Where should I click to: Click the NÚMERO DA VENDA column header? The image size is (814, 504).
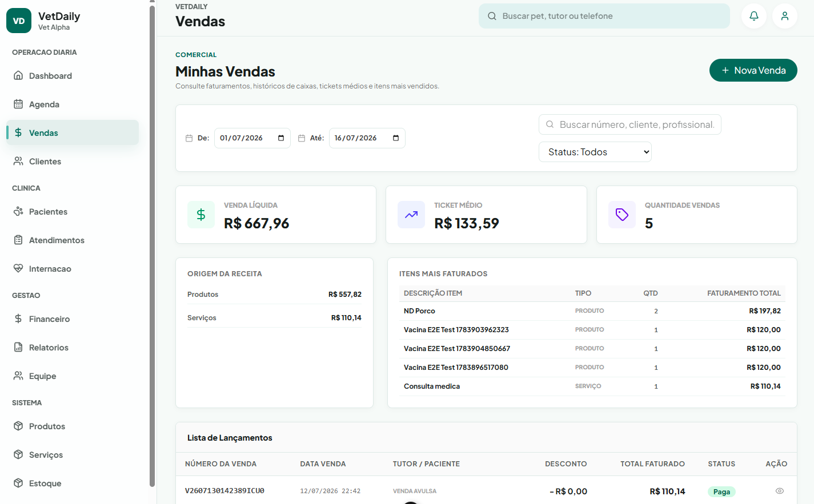(x=220, y=464)
